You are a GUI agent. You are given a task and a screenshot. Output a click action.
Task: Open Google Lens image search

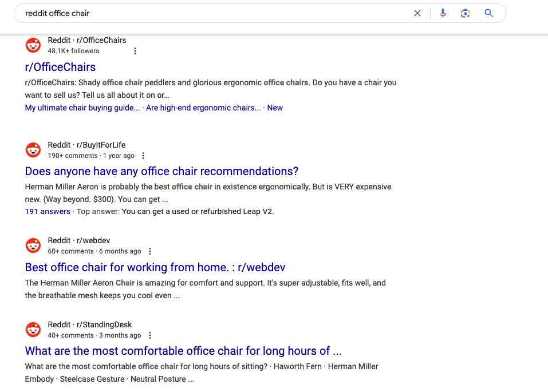[465, 13]
